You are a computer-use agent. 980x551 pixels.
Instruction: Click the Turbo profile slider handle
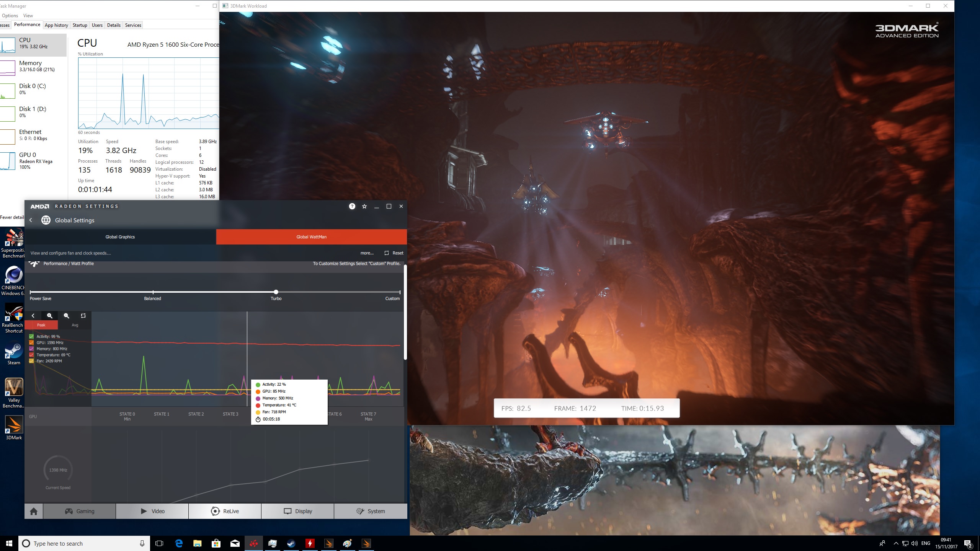point(276,292)
